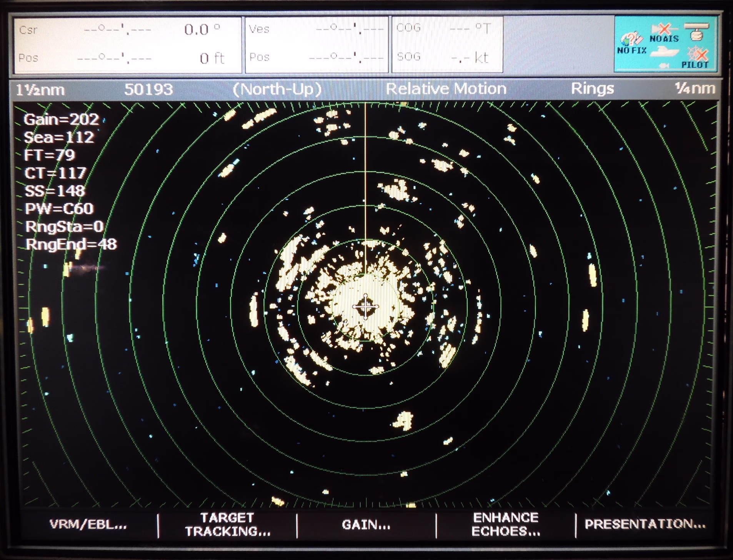Click the Rings label in status bar

pos(592,89)
